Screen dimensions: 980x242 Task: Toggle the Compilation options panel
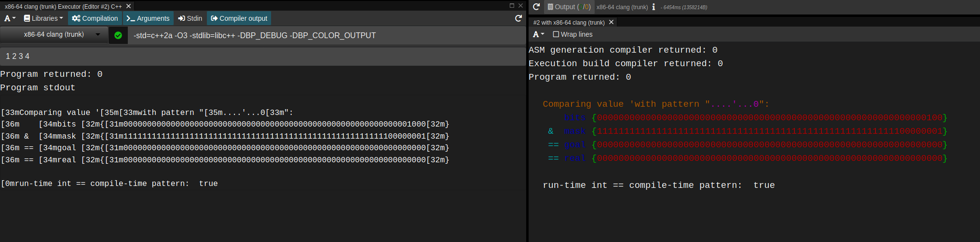point(95,18)
